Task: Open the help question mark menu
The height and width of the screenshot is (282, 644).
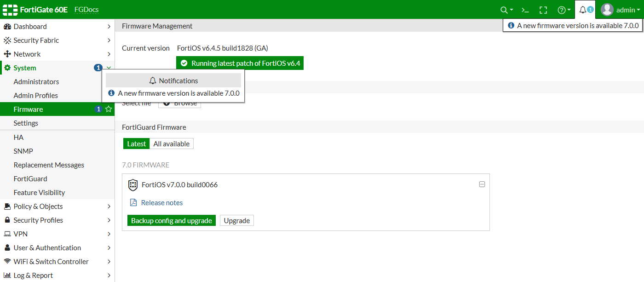Action: coord(561,10)
